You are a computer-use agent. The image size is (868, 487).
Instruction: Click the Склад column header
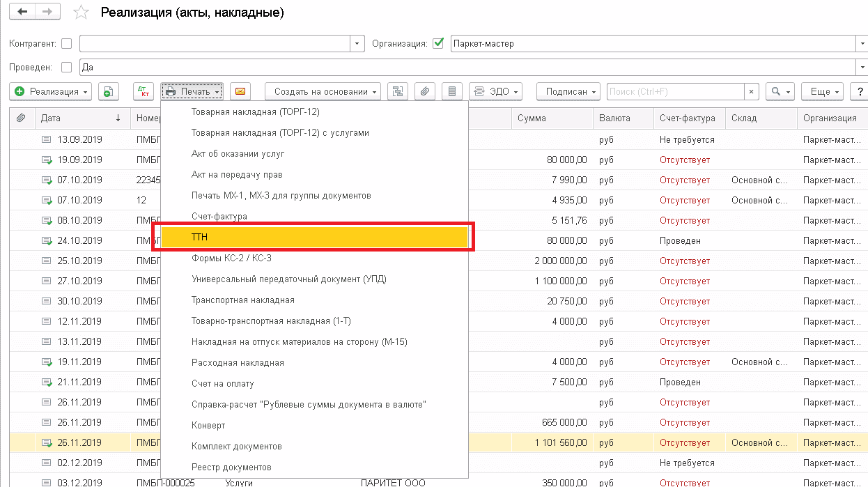pos(761,118)
